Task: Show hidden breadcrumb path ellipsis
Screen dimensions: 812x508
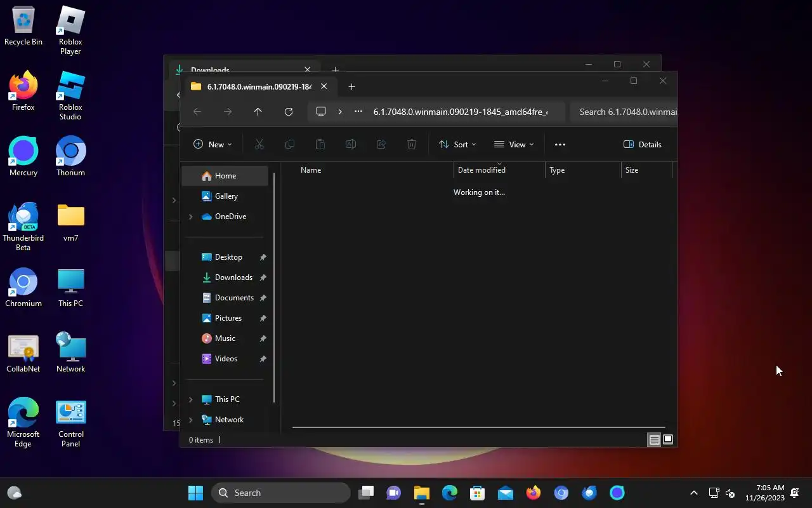Action: pos(358,112)
